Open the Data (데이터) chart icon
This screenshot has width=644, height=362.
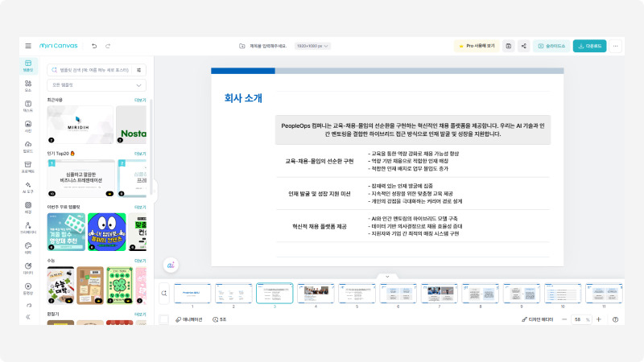(x=28, y=268)
